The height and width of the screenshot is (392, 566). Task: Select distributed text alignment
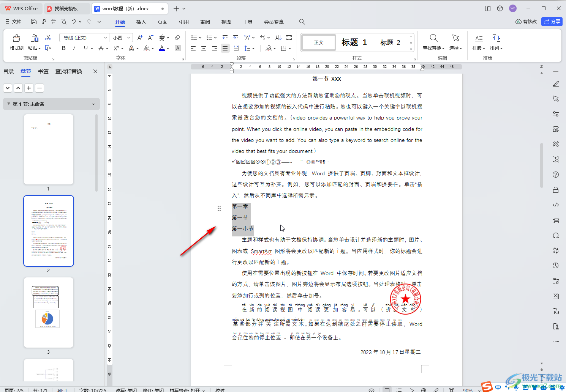click(x=236, y=48)
